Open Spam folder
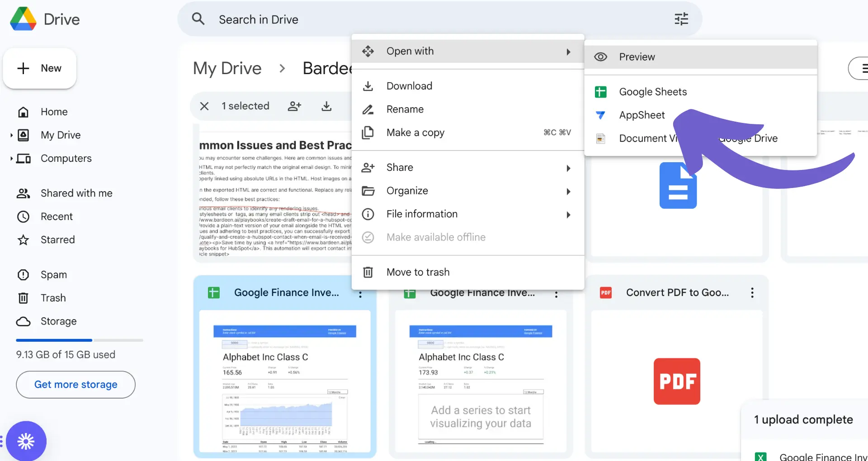868x461 pixels. click(54, 275)
